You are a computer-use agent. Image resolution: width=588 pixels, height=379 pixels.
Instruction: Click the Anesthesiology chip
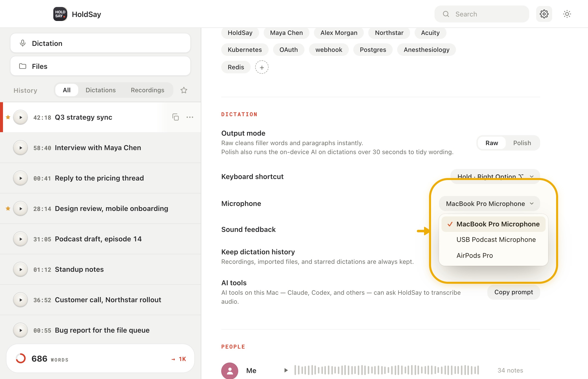[x=426, y=50]
